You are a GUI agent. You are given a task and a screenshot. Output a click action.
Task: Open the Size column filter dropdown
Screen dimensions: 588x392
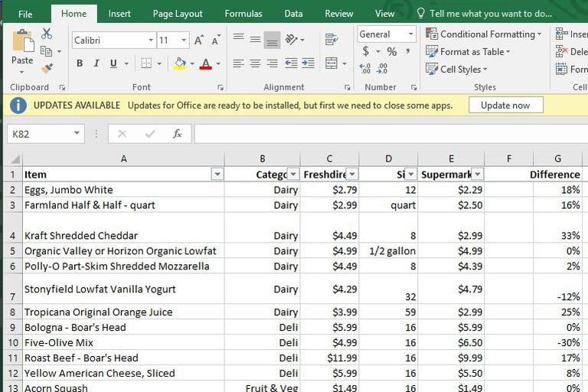point(411,175)
